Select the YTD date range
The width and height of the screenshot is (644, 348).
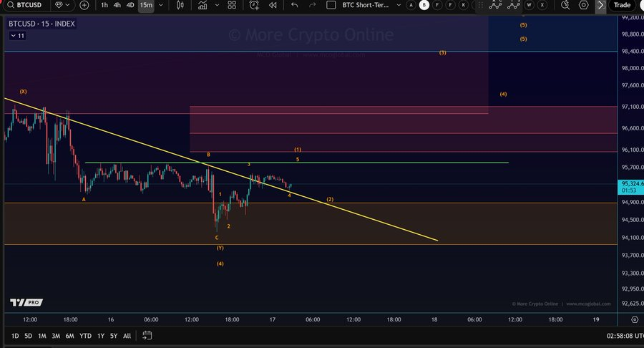85,335
